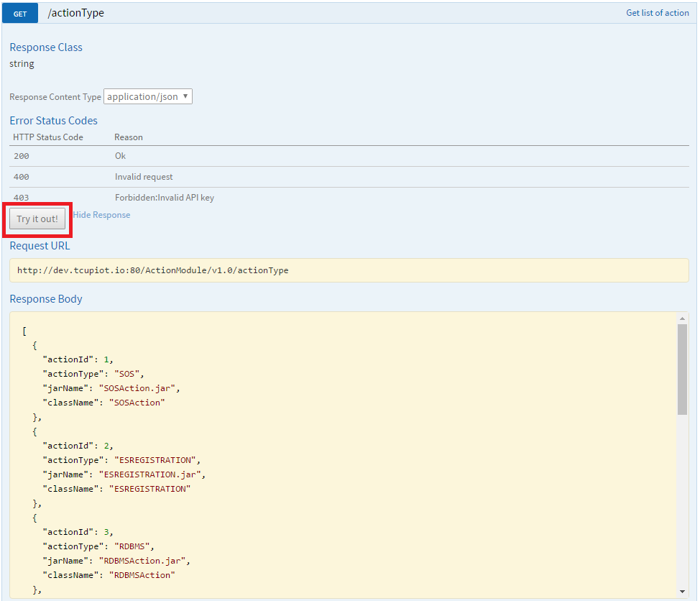Click the /actionType endpoint path
This screenshot has height=601, width=700.
click(76, 13)
